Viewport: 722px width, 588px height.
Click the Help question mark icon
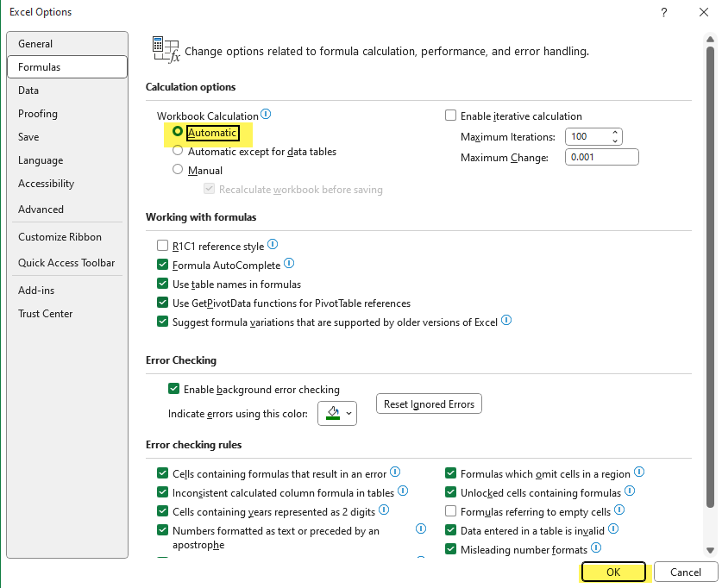point(663,12)
